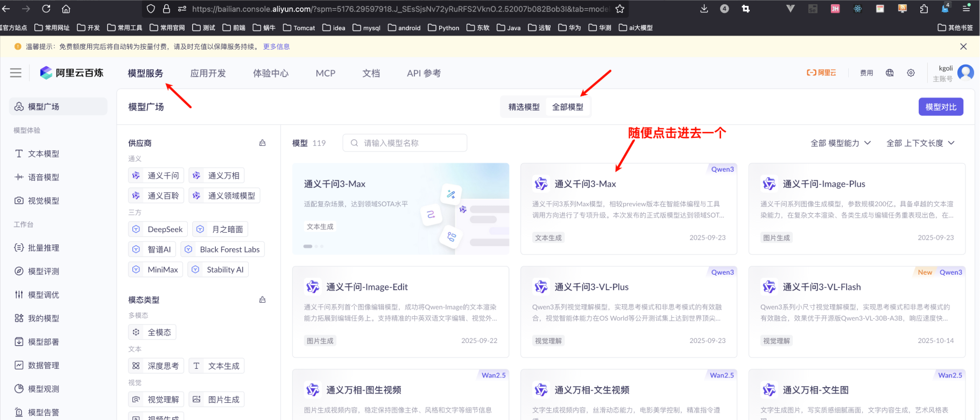Click the 阿里云百炼 logo
Screen dimensions: 980x420
pyautogui.click(x=72, y=73)
